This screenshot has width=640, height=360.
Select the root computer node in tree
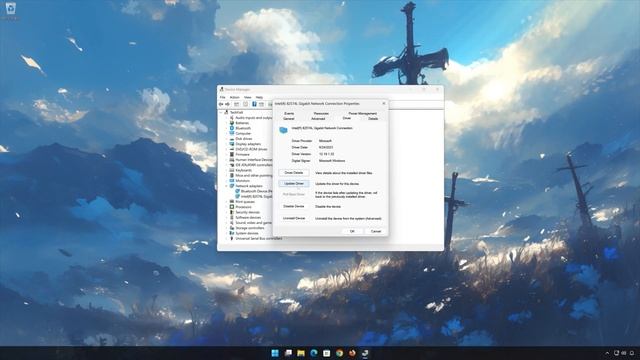pos(233,112)
